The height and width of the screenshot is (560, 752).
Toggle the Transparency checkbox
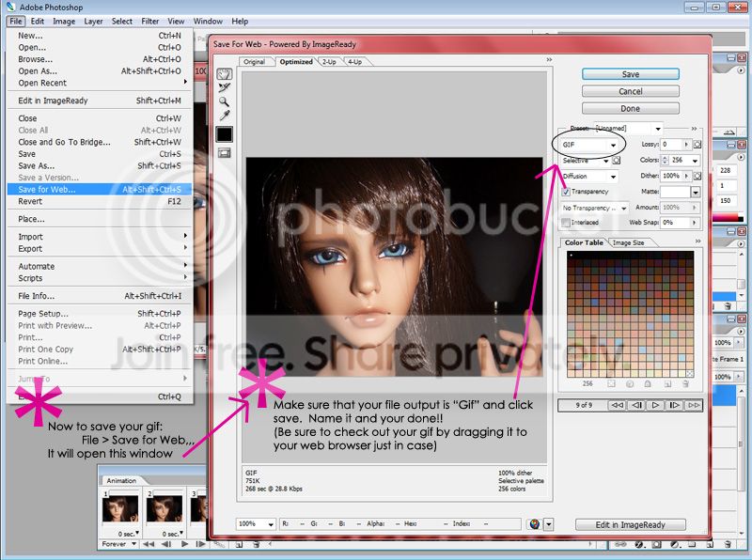[x=566, y=192]
